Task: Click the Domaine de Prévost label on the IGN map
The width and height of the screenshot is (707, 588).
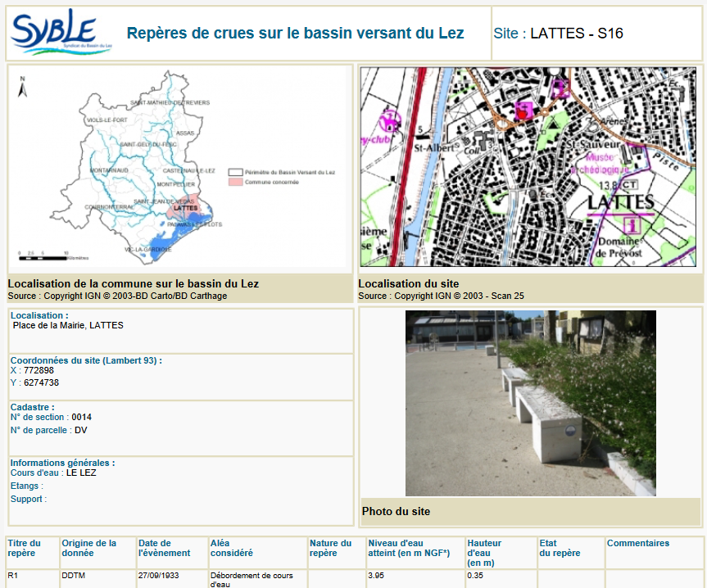Action: pyautogui.click(x=619, y=247)
